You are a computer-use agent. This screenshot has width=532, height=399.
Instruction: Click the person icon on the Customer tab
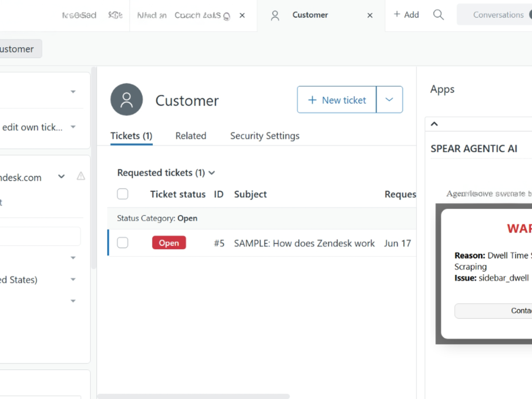(275, 15)
